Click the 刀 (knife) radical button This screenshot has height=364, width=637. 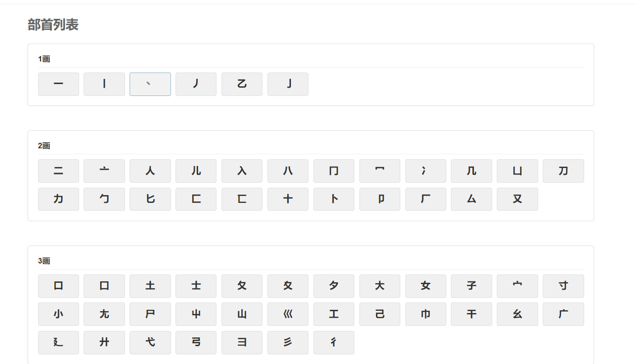(x=563, y=171)
